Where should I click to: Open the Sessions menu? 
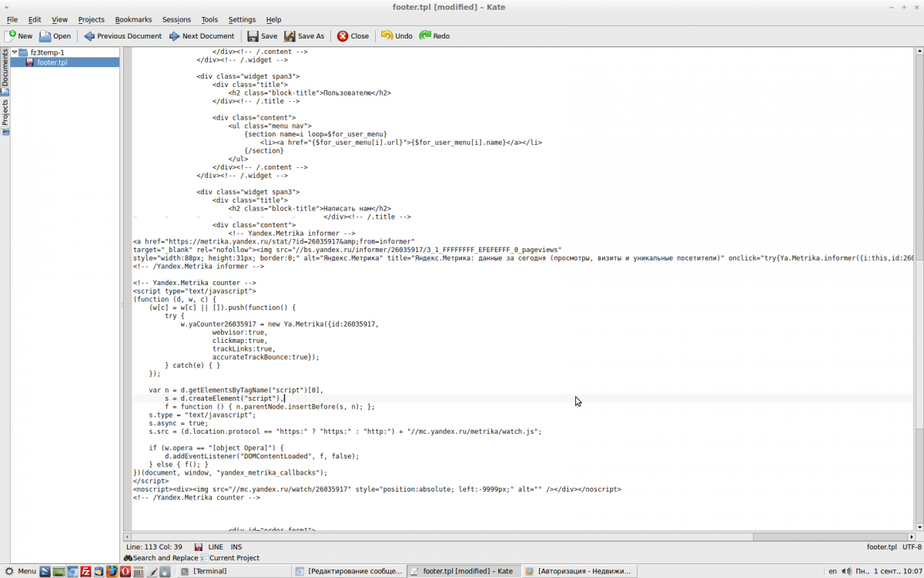[x=176, y=19]
